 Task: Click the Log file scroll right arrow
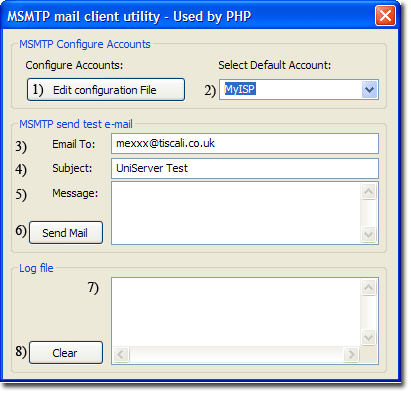(351, 354)
